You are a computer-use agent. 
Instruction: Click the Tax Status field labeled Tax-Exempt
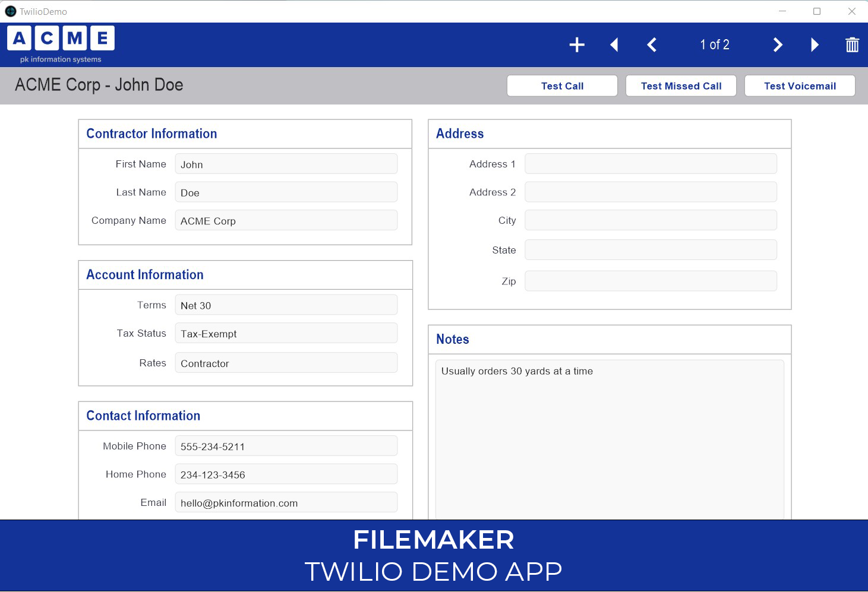tap(286, 333)
